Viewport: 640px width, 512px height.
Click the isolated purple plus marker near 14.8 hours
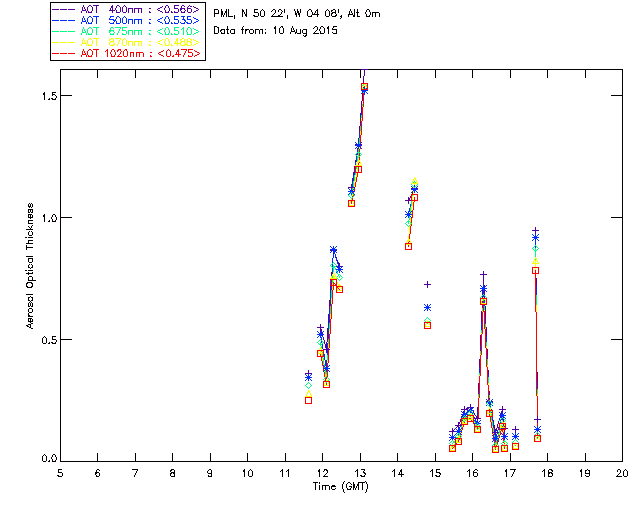[x=427, y=285]
